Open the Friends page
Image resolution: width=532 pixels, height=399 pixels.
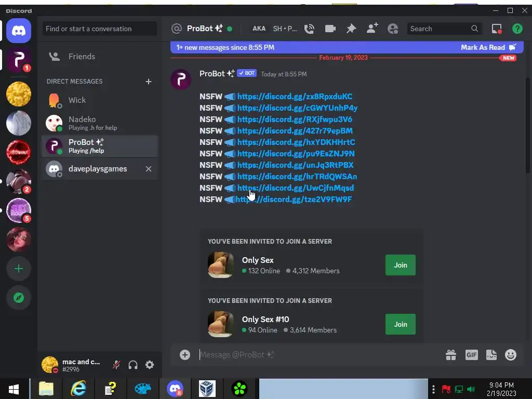coord(100,56)
